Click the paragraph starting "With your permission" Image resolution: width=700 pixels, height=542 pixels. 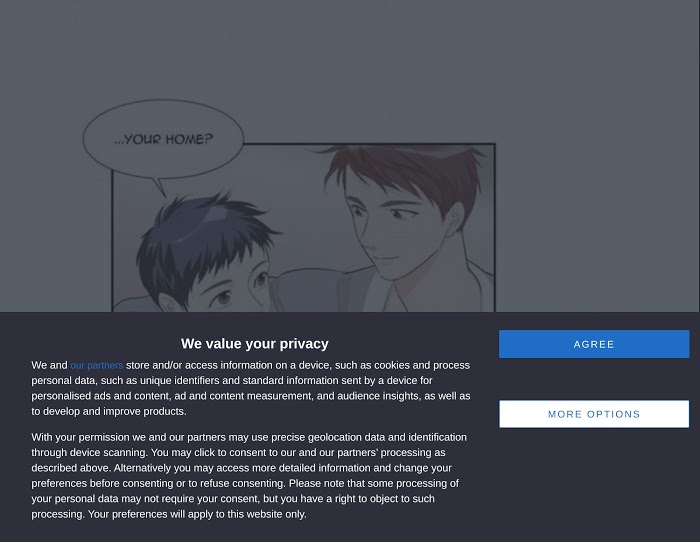coord(249,475)
